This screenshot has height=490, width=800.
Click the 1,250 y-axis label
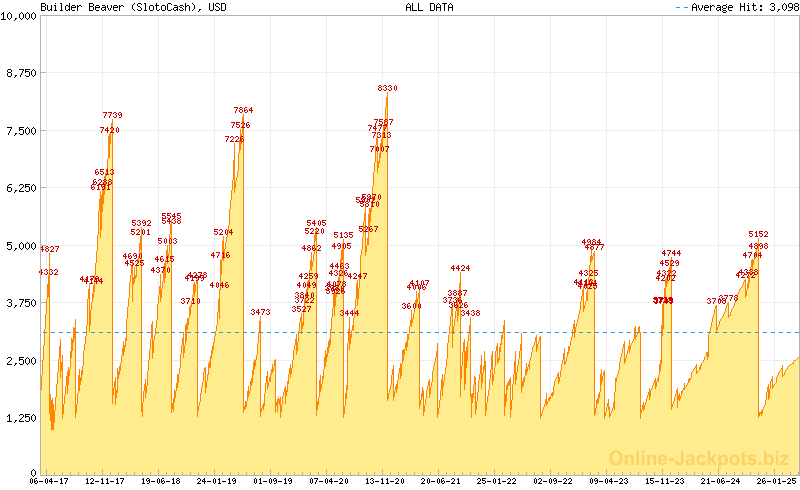[22, 416]
